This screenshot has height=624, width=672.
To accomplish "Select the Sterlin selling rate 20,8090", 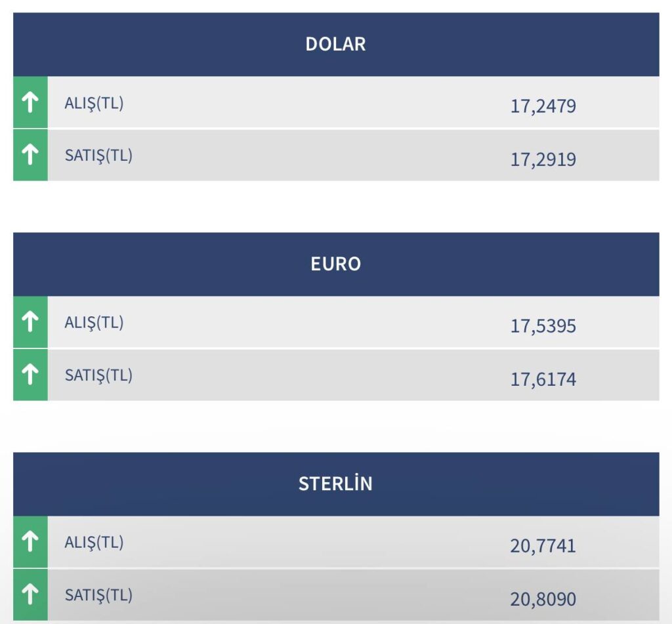I will click(543, 599).
